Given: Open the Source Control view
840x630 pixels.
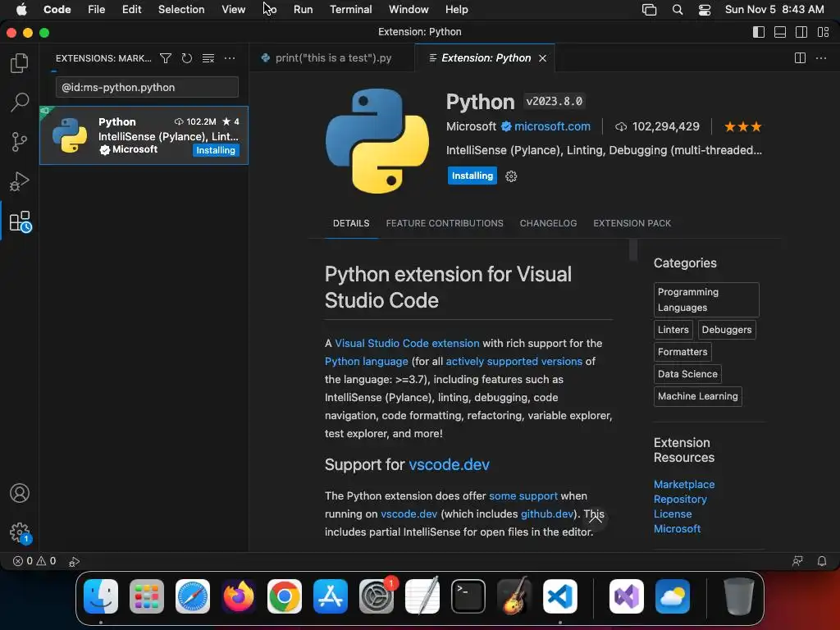Looking at the screenshot, I should click(x=20, y=141).
